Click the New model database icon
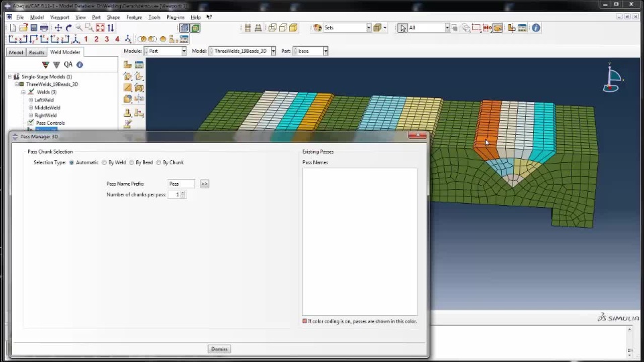644x362 pixels. coord(13,28)
